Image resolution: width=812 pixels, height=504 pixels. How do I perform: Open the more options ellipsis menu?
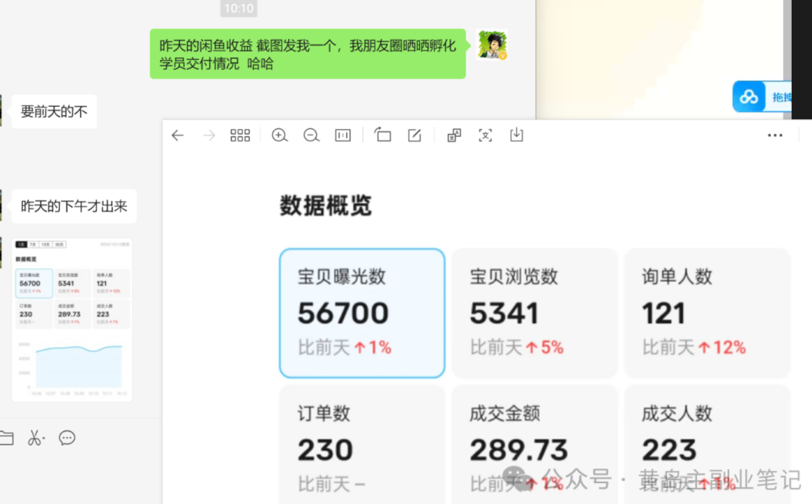pos(775,136)
